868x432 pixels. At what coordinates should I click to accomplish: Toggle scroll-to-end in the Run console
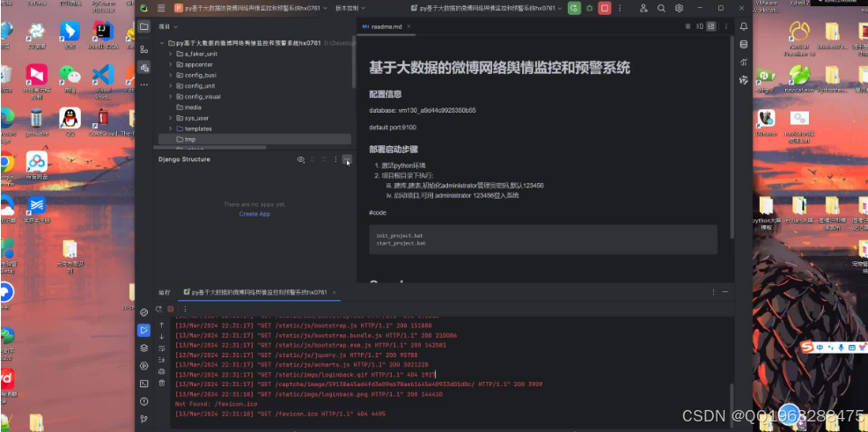(162, 360)
